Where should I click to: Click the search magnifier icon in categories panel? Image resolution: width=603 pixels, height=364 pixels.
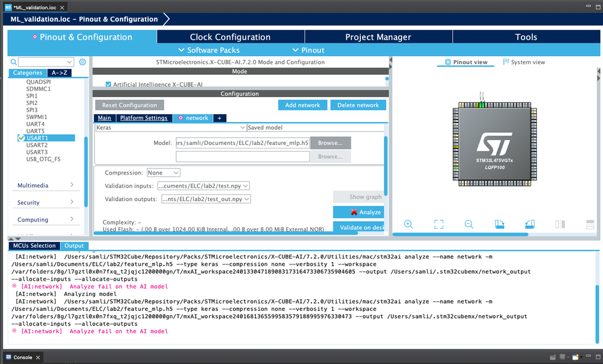pos(13,62)
